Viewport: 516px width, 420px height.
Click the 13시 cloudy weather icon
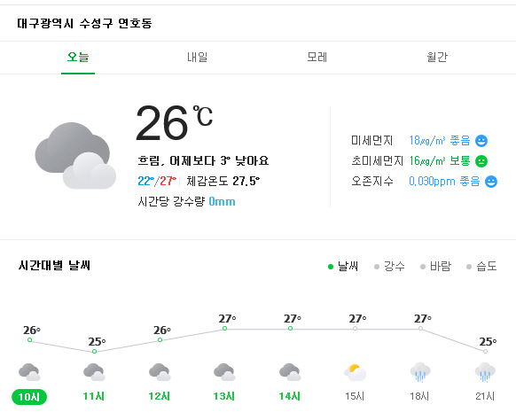[224, 372]
